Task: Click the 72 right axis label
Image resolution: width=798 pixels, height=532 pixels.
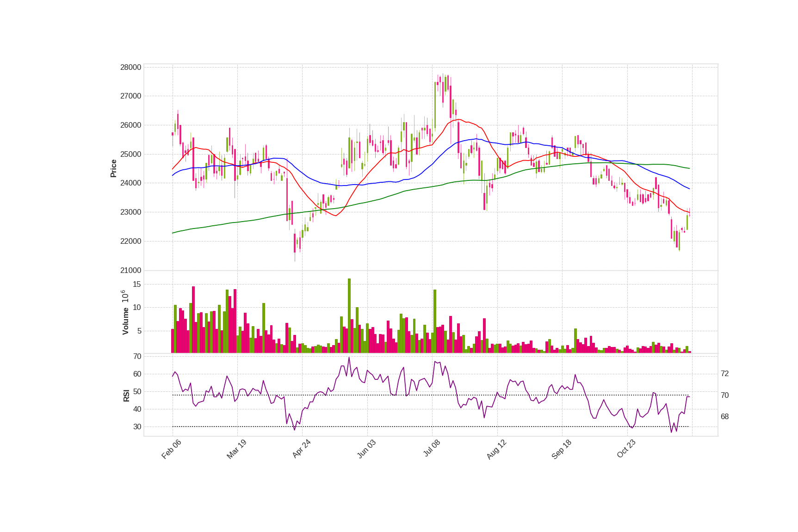Action: 724,373
